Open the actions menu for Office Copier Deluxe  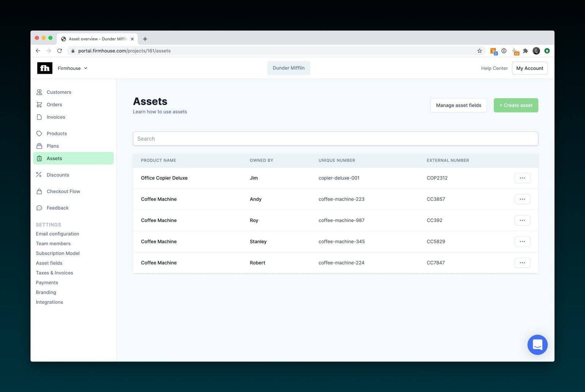click(x=522, y=178)
